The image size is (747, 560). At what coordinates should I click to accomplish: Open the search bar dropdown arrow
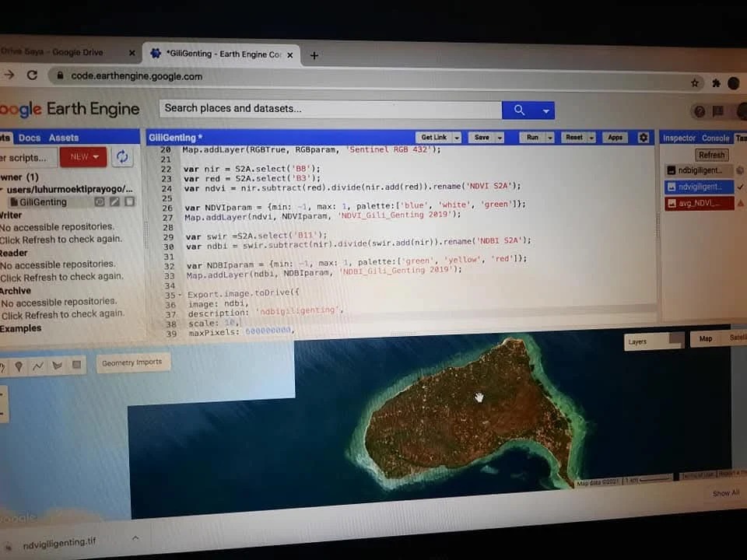pyautogui.click(x=546, y=111)
